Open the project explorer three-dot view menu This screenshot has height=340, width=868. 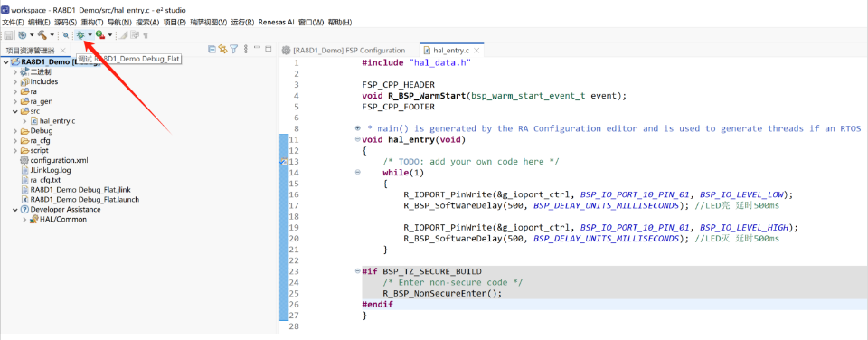pyautogui.click(x=245, y=50)
